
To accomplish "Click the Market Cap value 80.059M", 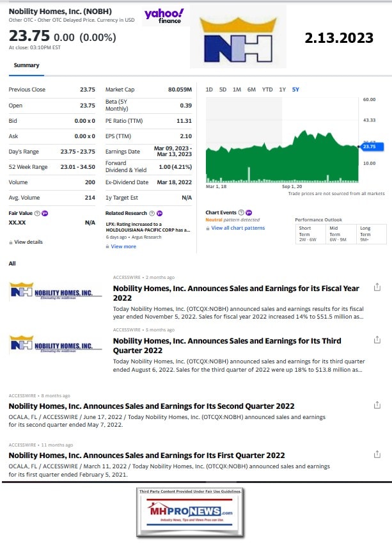I will pyautogui.click(x=180, y=90).
